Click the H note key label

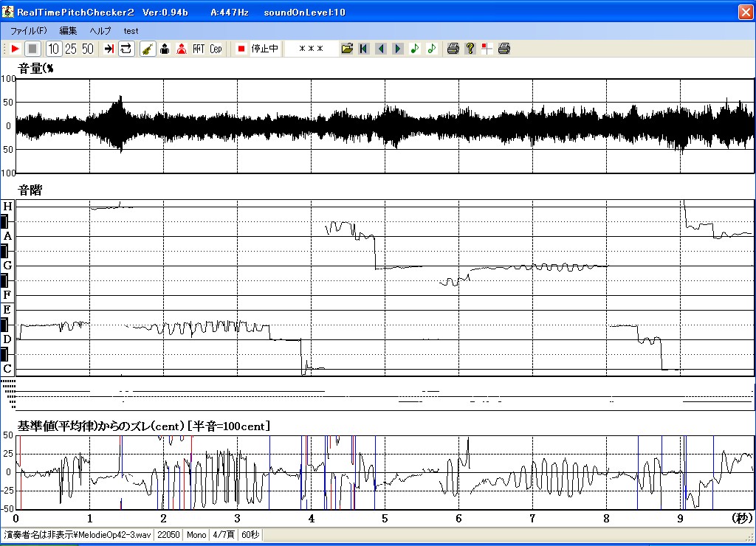7,207
